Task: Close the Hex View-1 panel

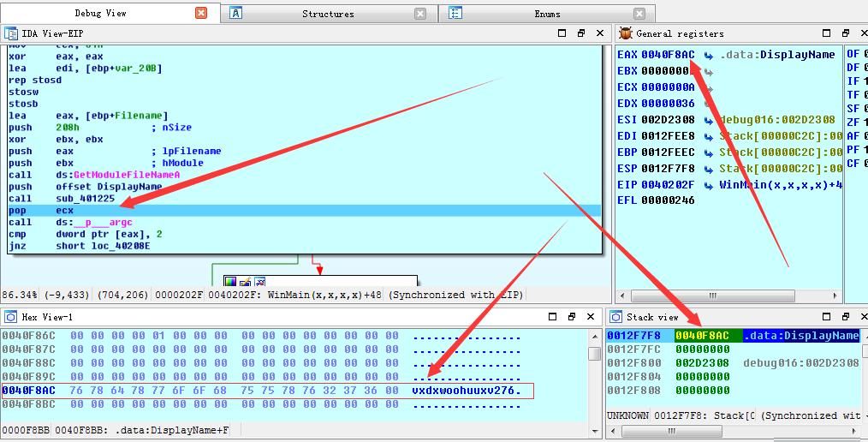Action: [591, 316]
